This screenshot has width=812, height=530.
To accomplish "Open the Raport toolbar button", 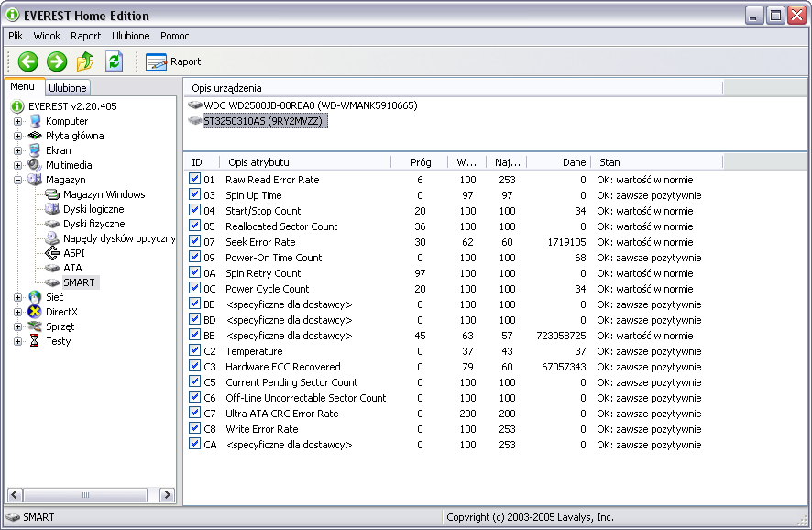I will 173,61.
